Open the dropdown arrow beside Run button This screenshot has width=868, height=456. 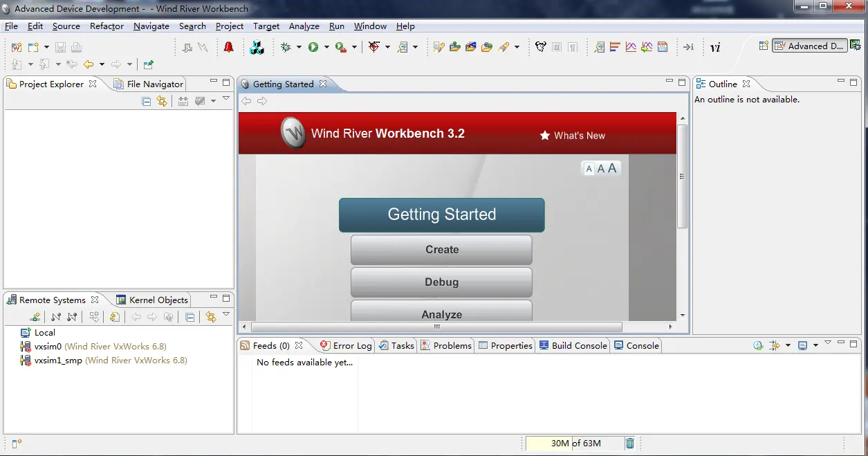(x=326, y=47)
